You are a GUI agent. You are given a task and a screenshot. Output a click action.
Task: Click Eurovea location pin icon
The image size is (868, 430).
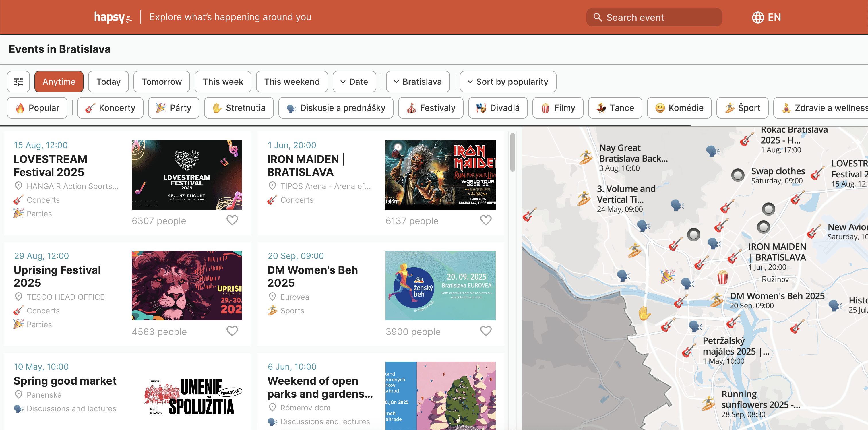(x=272, y=297)
